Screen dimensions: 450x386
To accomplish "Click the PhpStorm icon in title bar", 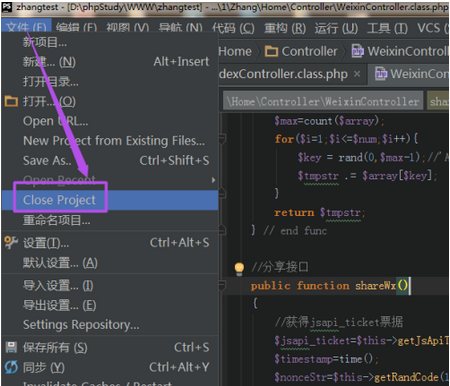I will tap(7, 6).
